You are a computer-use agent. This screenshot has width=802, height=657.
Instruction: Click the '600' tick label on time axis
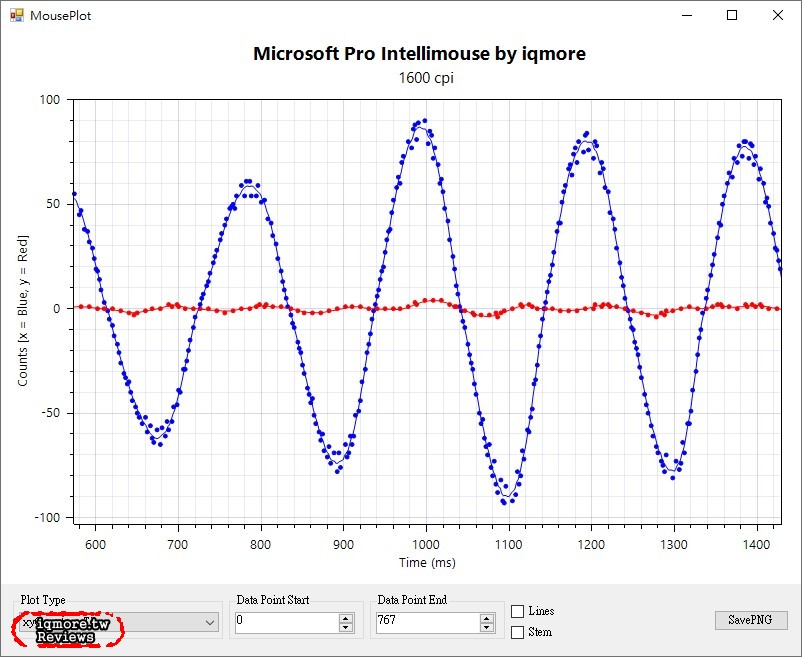[95, 545]
